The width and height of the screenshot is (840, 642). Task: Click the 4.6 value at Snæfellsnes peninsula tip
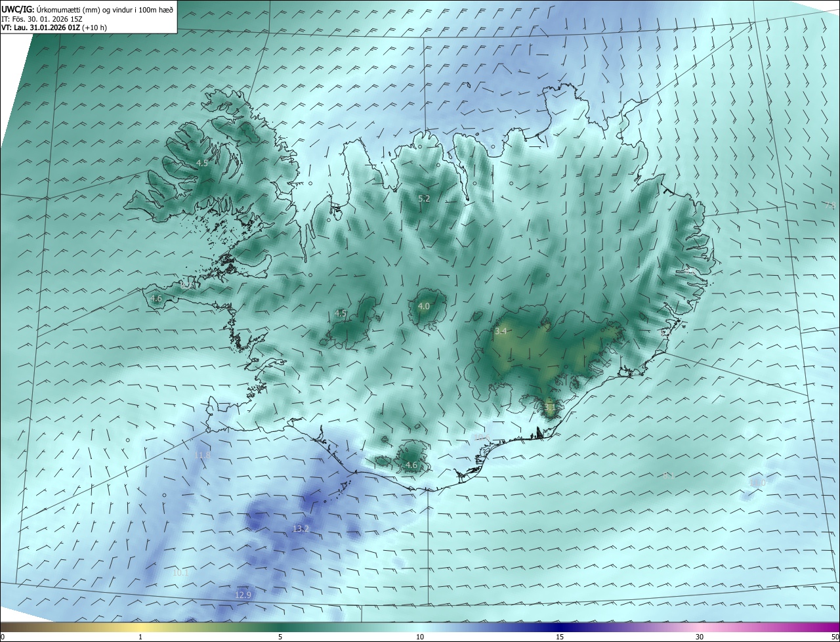pyautogui.click(x=156, y=299)
